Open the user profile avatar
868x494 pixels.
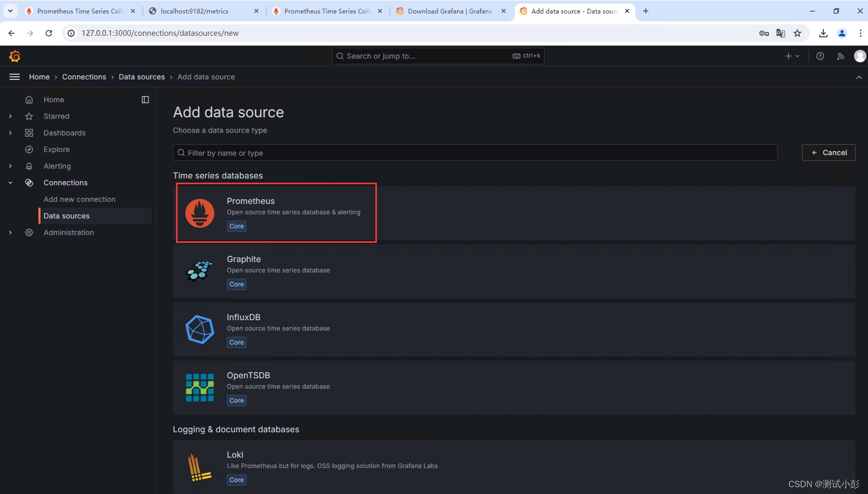click(860, 56)
